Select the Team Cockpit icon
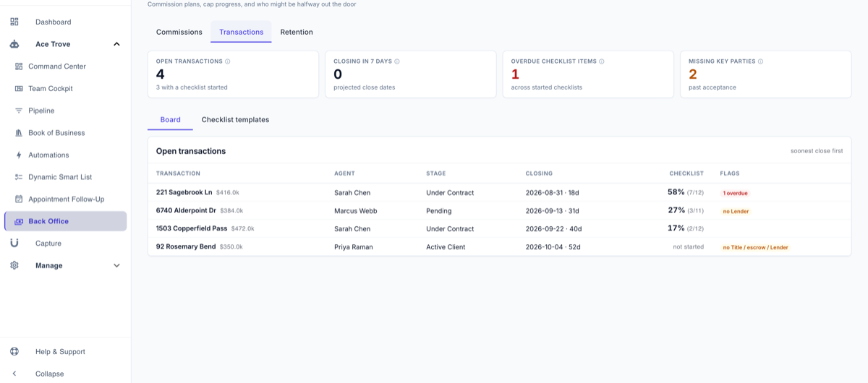868x383 pixels. (x=19, y=88)
